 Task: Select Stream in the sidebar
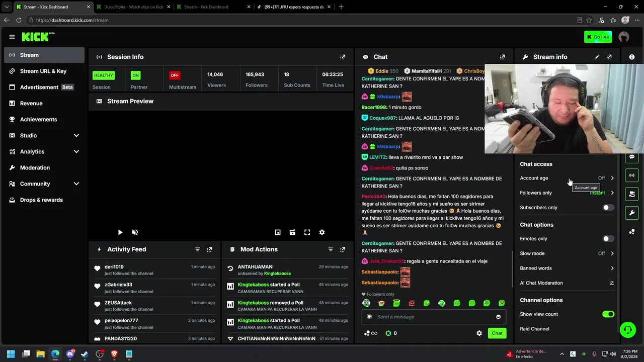(44, 55)
